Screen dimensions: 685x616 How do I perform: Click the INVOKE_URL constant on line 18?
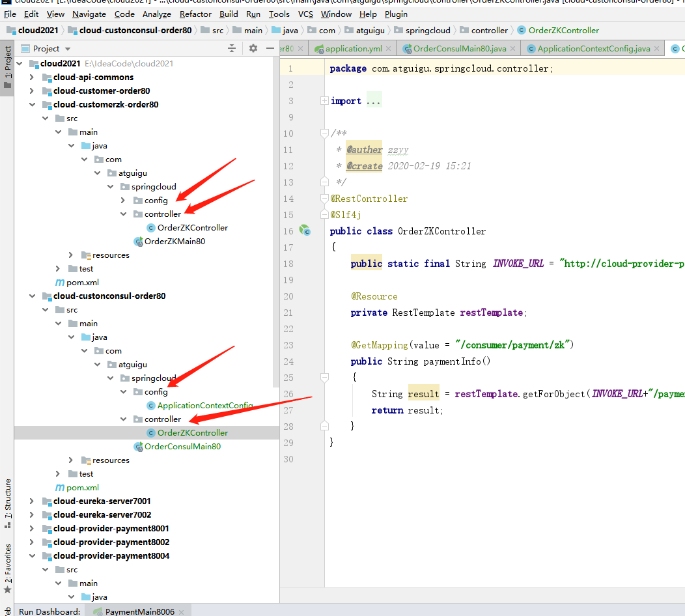point(518,264)
